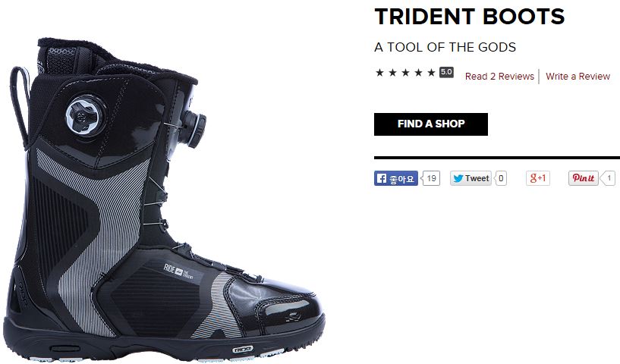Open the Write a Review link
This screenshot has width=620, height=364.
point(578,77)
